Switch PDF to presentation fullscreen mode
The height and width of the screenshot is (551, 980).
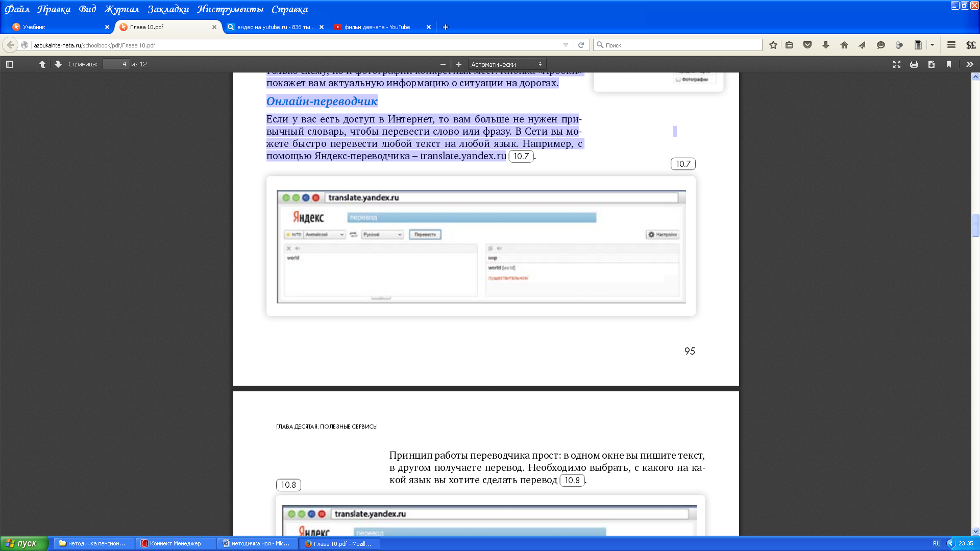click(x=897, y=64)
